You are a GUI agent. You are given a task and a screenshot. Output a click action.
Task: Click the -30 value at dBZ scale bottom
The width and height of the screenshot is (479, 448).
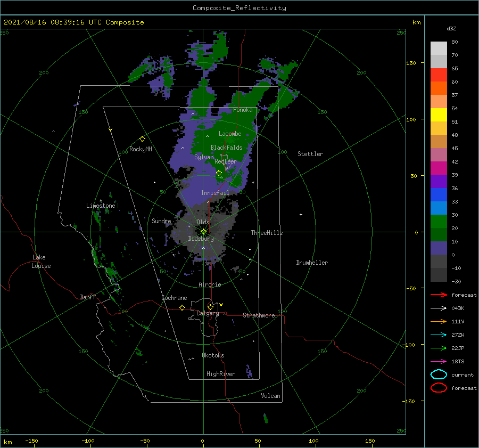(x=456, y=281)
